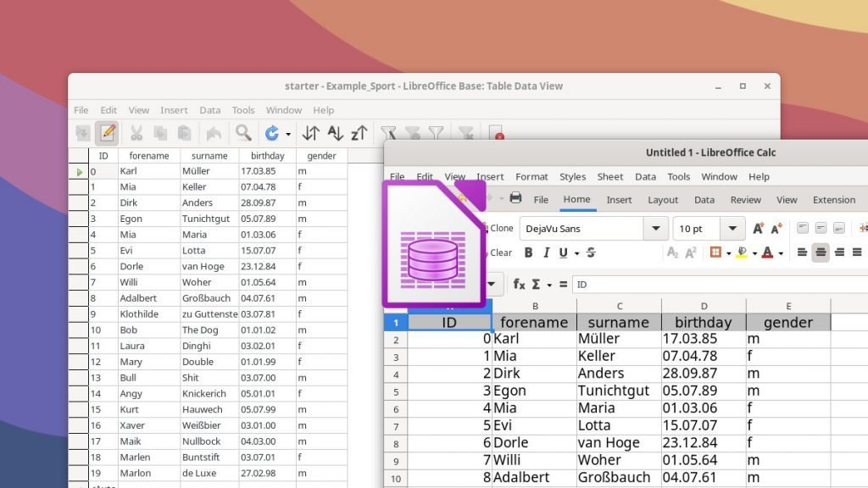Click the Sort icon in Base toolbar
Image resolution: width=868 pixels, height=488 pixels.
310,133
